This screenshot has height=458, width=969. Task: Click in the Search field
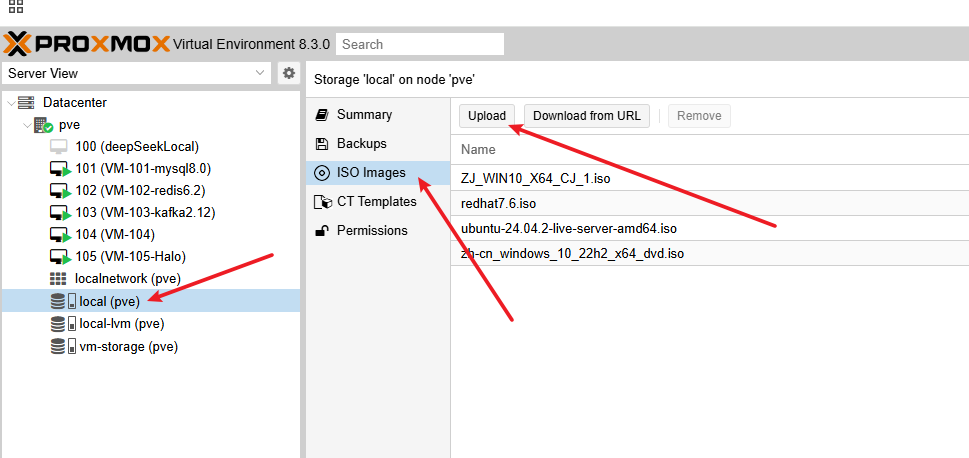pos(419,44)
